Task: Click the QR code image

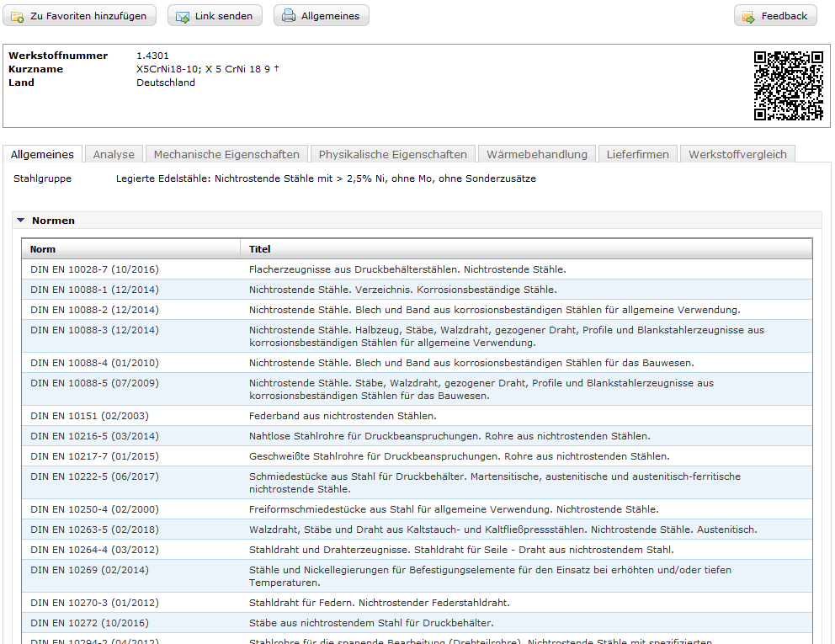Action: tap(788, 86)
